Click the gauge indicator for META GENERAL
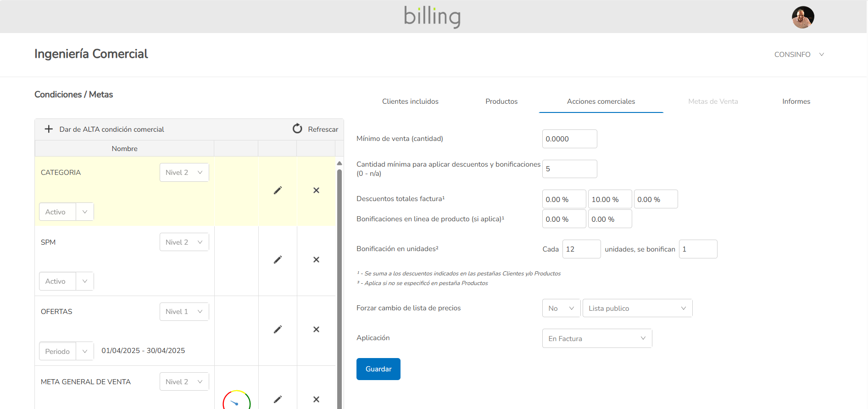 click(236, 401)
